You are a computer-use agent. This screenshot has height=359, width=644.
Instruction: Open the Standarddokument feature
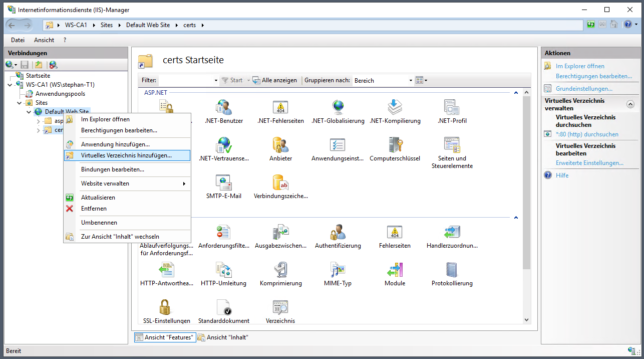point(223,311)
